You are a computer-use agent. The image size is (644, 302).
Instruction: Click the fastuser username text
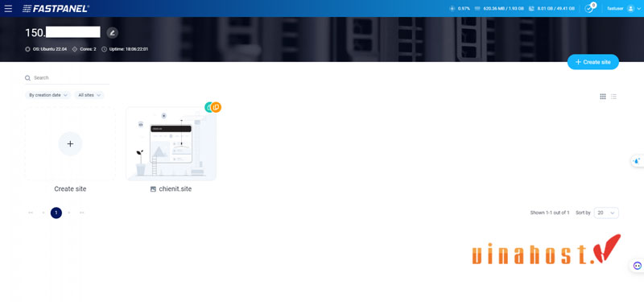pos(615,8)
